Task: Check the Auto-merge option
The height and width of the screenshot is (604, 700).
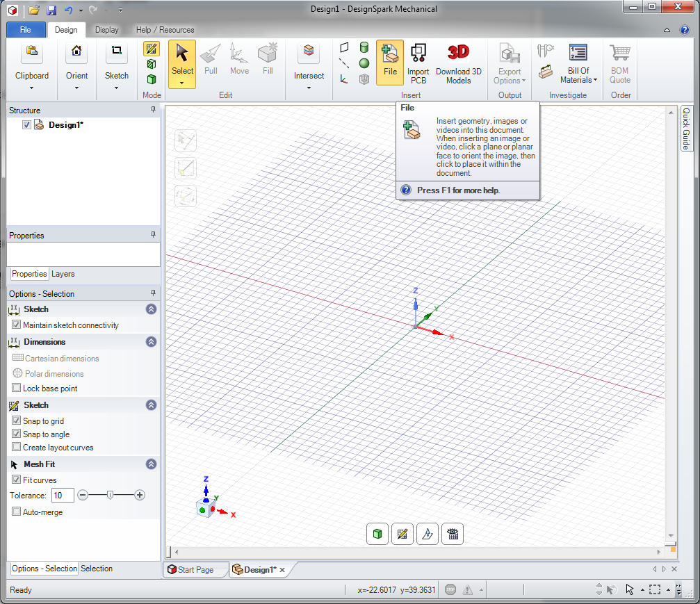Action: (x=17, y=512)
